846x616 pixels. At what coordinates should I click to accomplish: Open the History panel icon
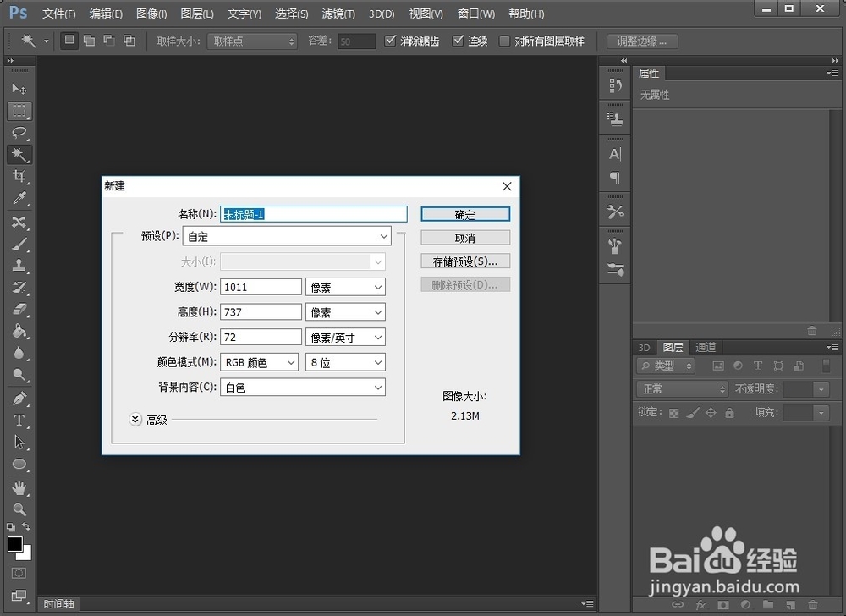pyautogui.click(x=615, y=85)
